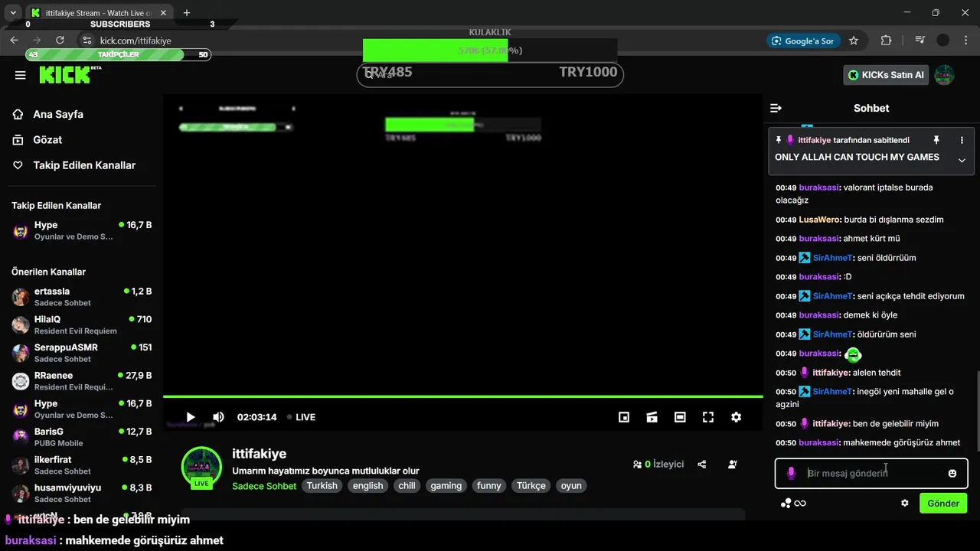Image resolution: width=980 pixels, height=551 pixels.
Task: Play the stream with the play button
Action: tap(191, 417)
